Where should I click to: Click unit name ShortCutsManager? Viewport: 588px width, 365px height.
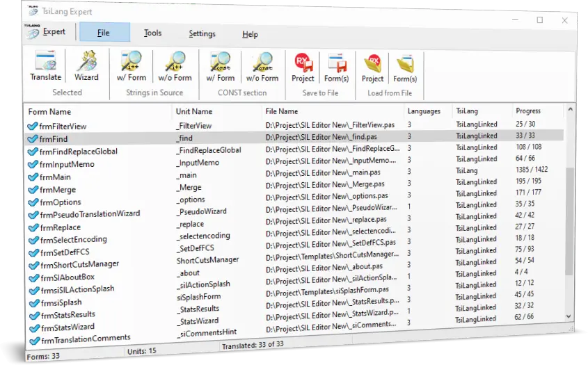click(208, 260)
